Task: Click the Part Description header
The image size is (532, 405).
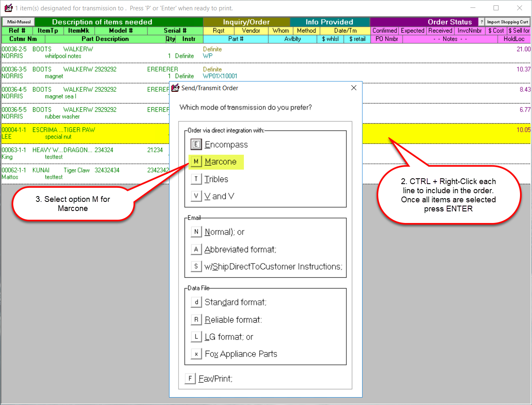Action: click(105, 39)
